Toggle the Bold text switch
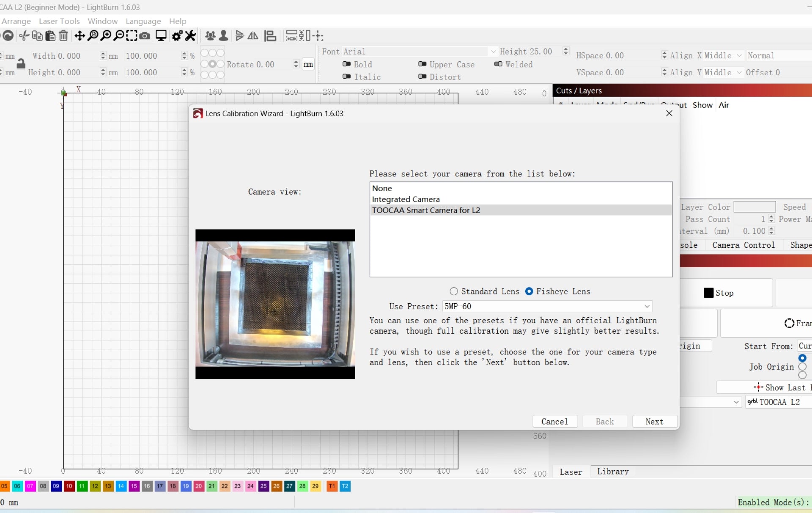 [x=347, y=64]
